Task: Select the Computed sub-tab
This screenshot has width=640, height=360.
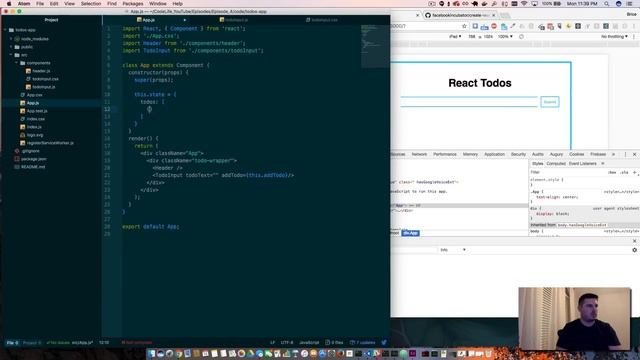Action: tap(556, 164)
